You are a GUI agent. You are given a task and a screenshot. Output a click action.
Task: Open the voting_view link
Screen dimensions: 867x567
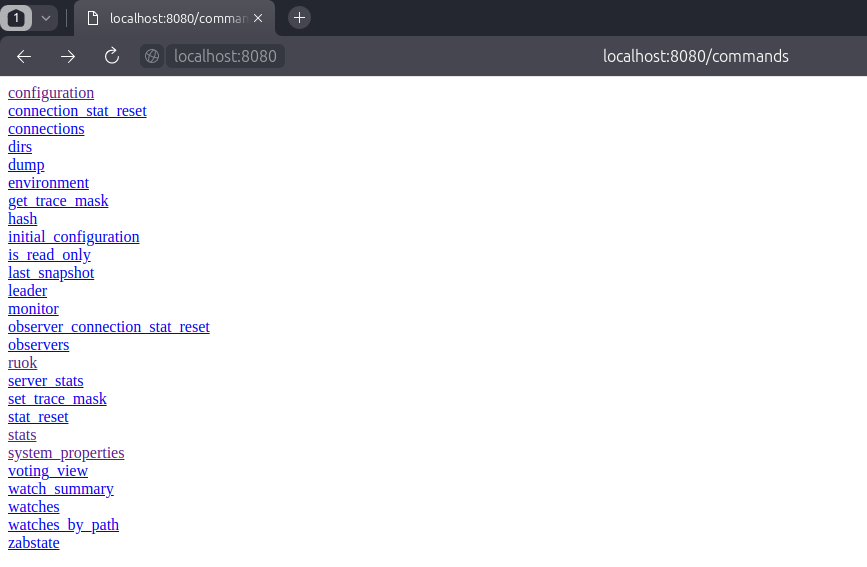[48, 471]
